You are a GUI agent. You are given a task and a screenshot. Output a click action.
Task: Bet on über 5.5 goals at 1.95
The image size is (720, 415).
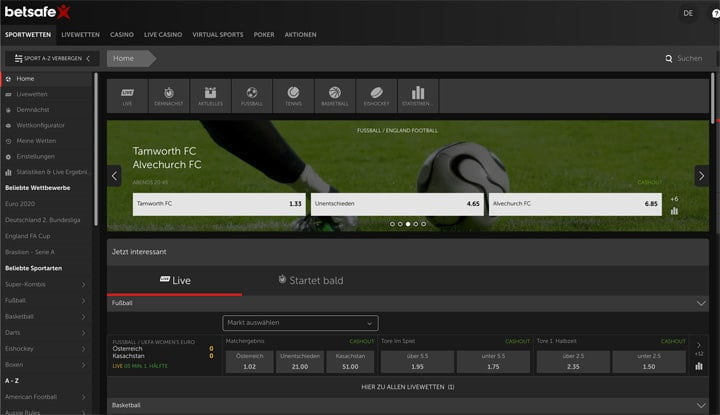pos(417,362)
